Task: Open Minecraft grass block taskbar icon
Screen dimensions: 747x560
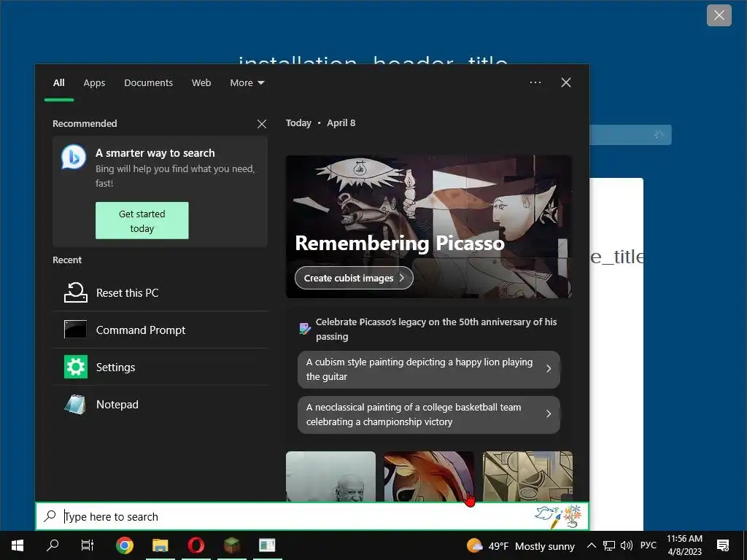Action: [x=232, y=545]
